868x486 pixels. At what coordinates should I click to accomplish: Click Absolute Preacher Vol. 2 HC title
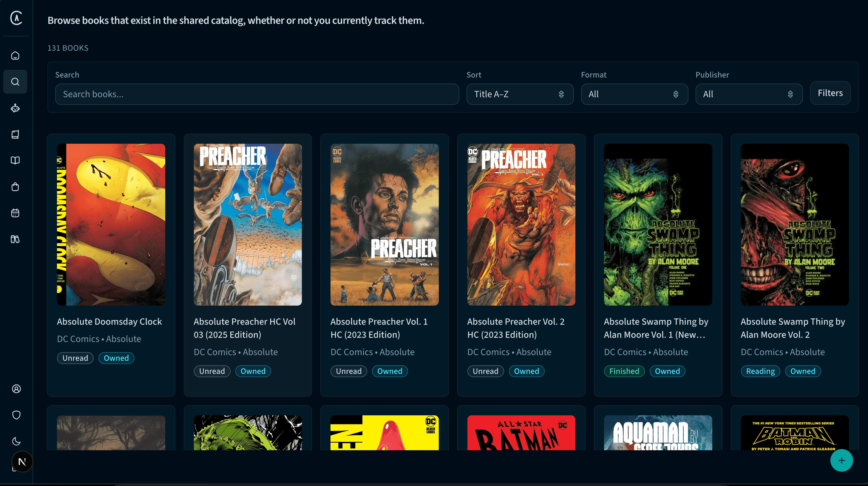pyautogui.click(x=516, y=328)
